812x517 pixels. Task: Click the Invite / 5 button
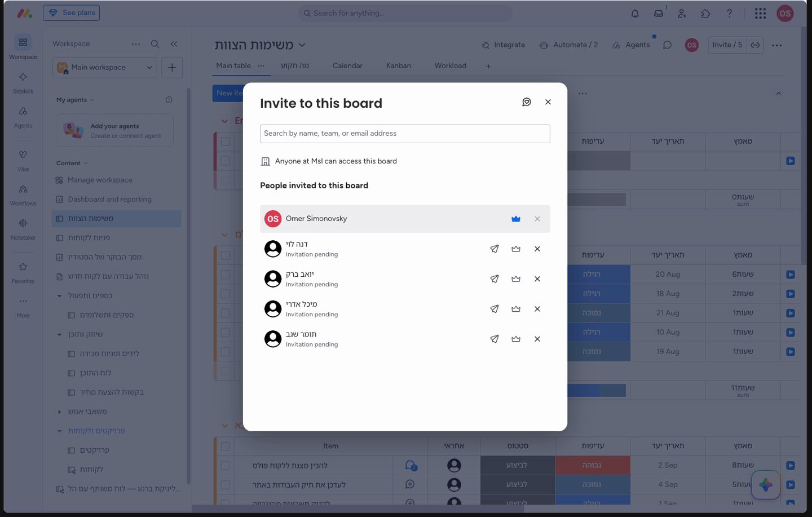[727, 45]
